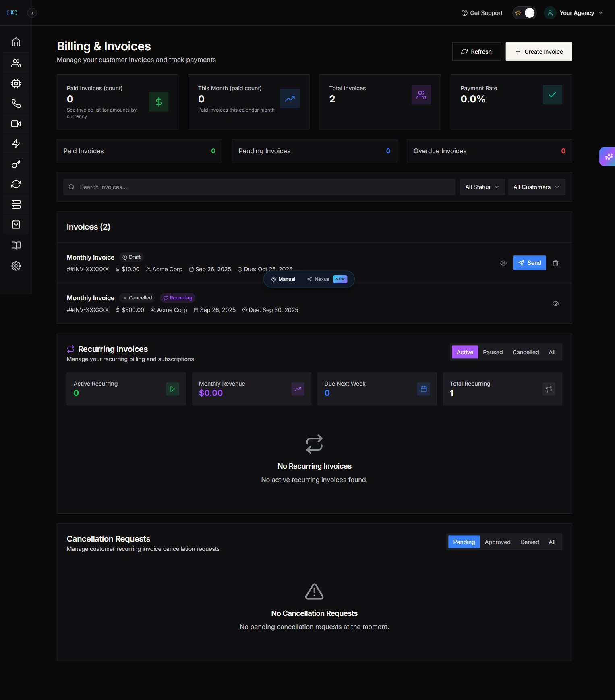Click the repeat icon on Total Recurring card
The height and width of the screenshot is (700, 615).
(x=549, y=389)
